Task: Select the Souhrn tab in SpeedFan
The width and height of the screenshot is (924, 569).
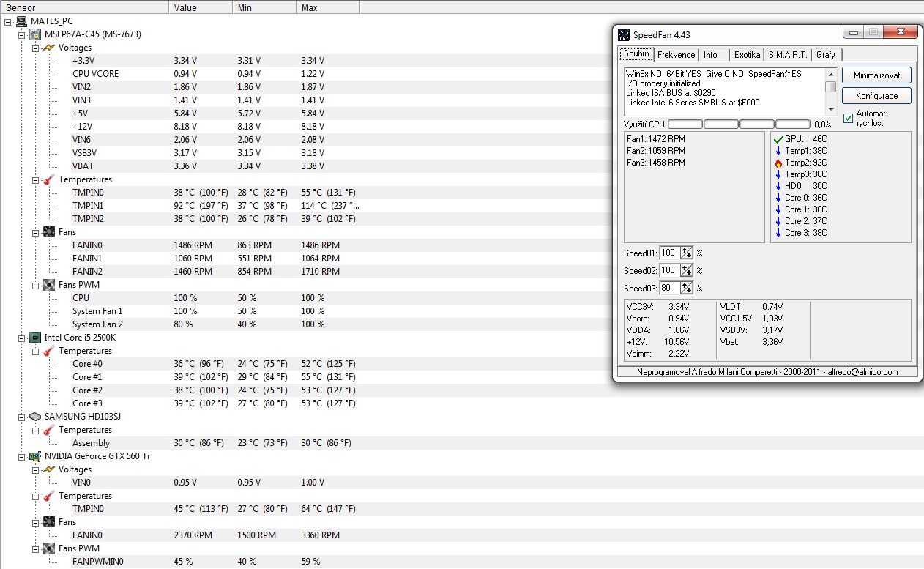Action: tap(636, 53)
